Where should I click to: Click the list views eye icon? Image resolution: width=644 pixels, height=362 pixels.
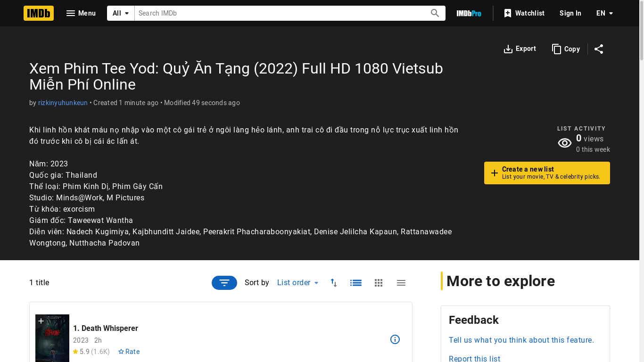click(565, 143)
